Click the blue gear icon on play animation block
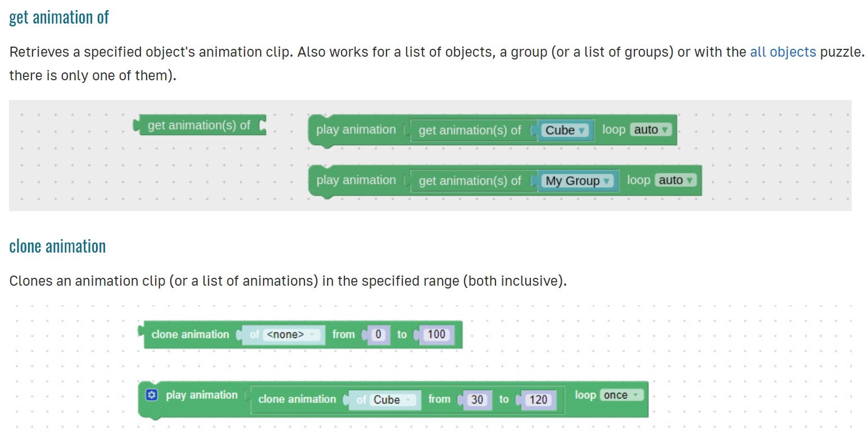The height and width of the screenshot is (435, 868). click(x=151, y=395)
